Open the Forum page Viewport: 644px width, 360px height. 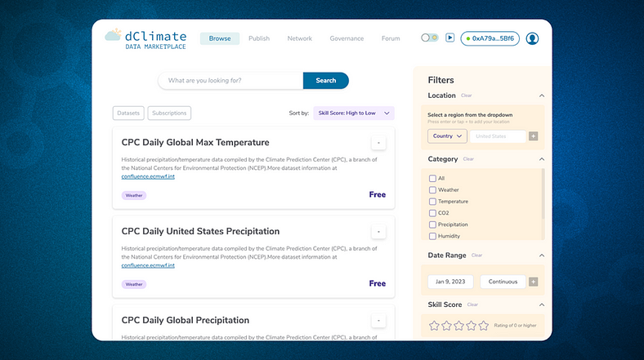point(391,38)
